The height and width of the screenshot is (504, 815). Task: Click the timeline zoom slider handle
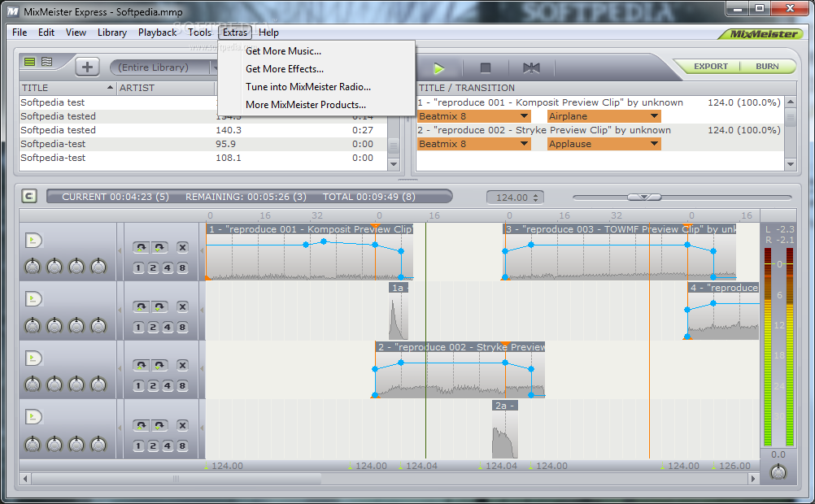(x=644, y=197)
